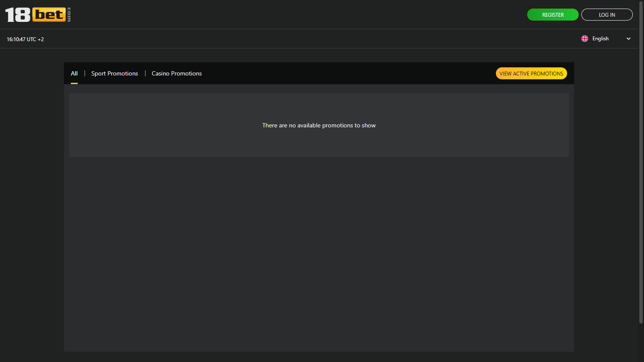Select the Casino Promotions tab
Viewport: 644px width, 362px height.
tap(176, 73)
